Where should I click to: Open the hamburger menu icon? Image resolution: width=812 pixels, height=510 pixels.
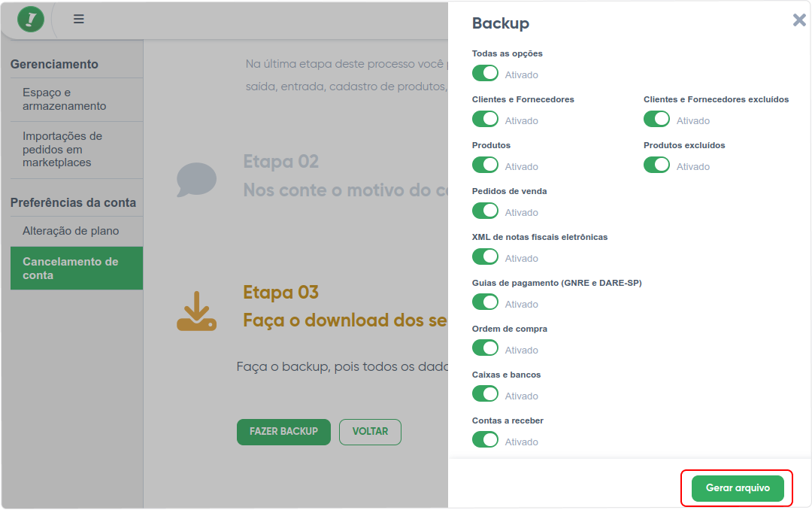point(79,19)
